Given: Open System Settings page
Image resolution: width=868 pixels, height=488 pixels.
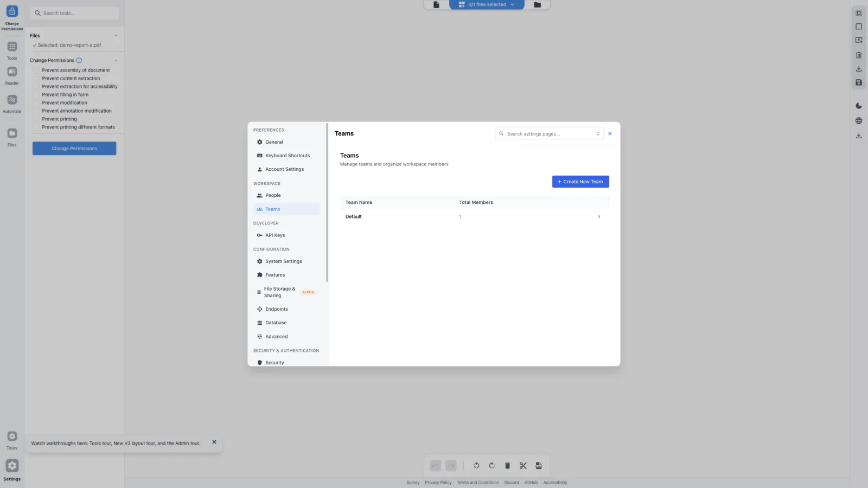Looking at the screenshot, I should tap(286, 261).
